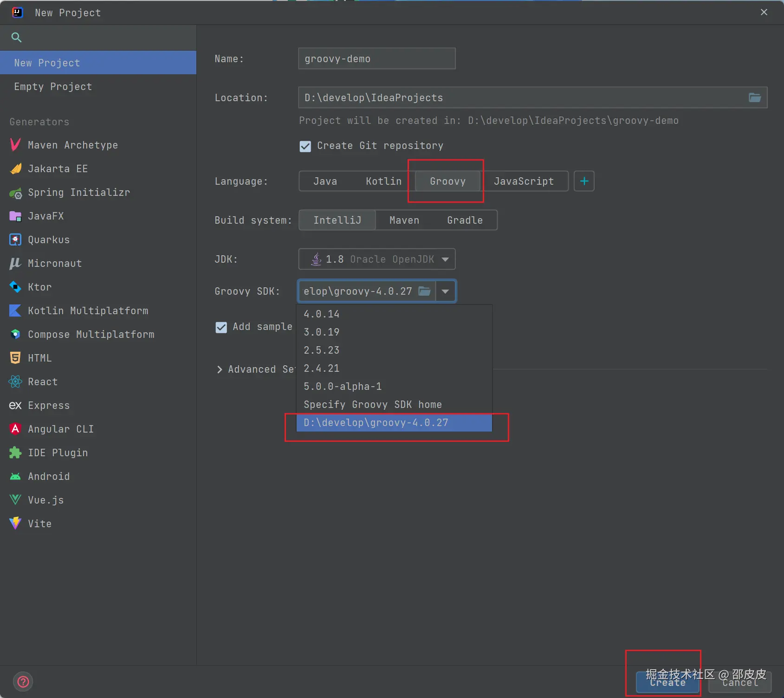The image size is (784, 698).
Task: Select Groovy SDK version 3.0.19
Action: [394, 332]
